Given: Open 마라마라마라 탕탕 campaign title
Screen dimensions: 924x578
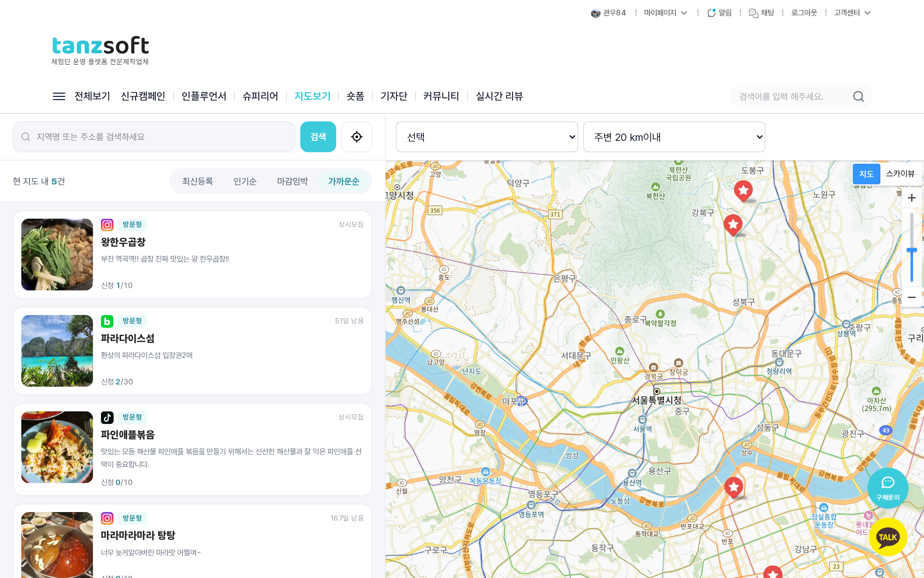Looking at the screenshot, I should pyautogui.click(x=138, y=535).
